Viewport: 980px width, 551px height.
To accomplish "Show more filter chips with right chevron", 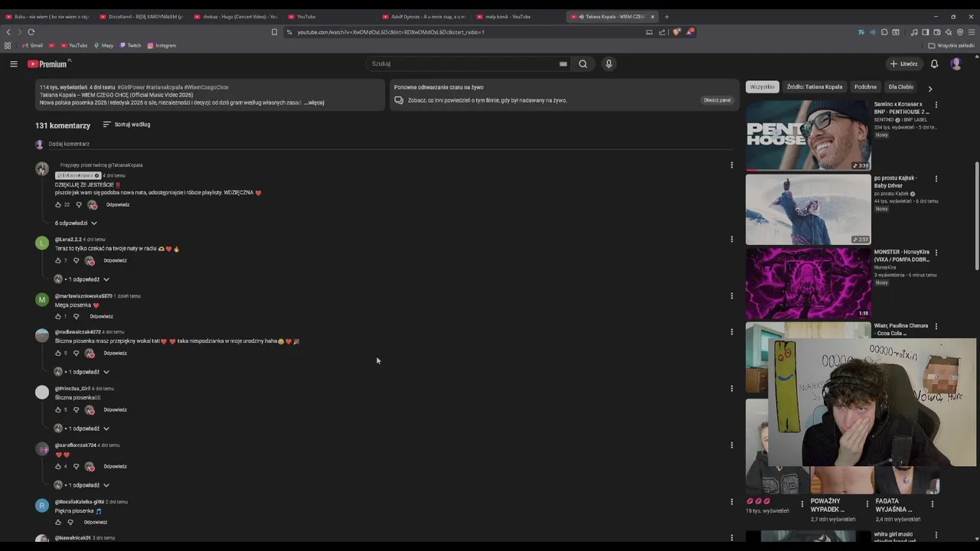I will [930, 88].
